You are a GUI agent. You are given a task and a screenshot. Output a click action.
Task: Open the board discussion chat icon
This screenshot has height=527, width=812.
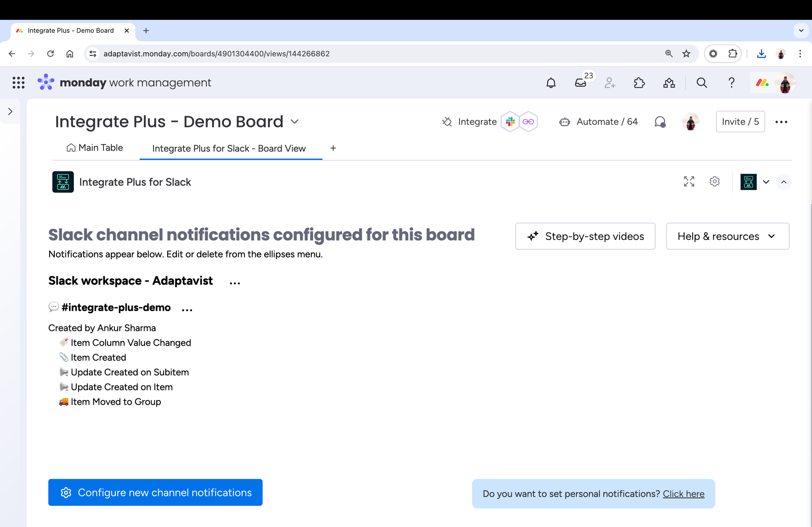tap(660, 122)
